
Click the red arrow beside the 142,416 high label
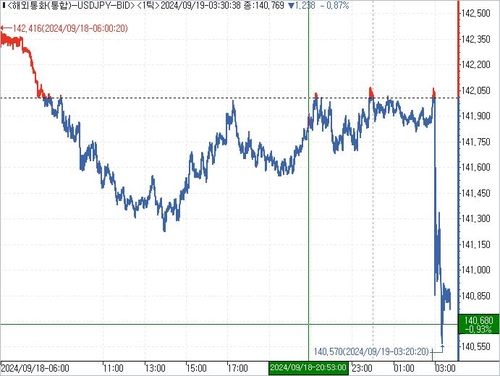pos(6,28)
